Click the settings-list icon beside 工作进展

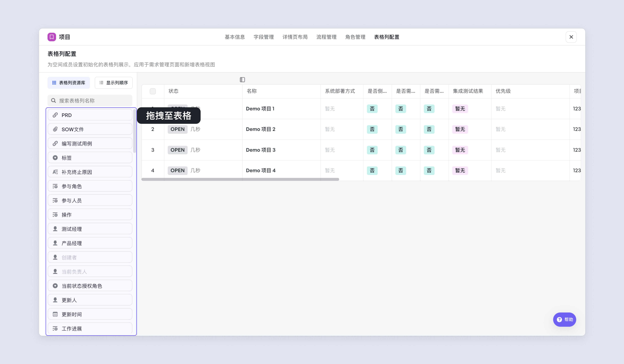pos(55,329)
